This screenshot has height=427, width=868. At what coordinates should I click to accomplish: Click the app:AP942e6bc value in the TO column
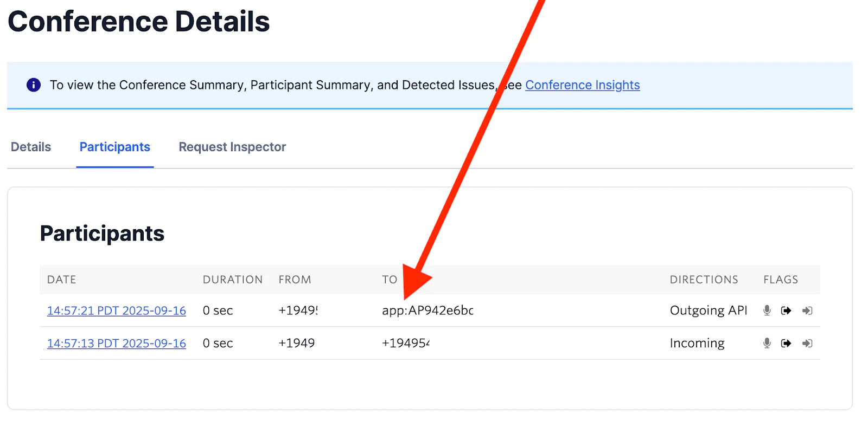(x=427, y=310)
